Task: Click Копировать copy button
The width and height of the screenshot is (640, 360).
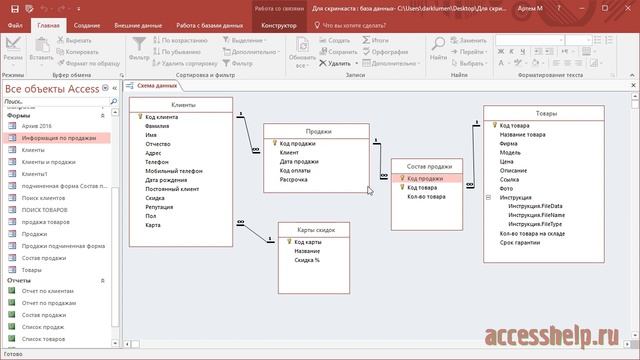Action: pyautogui.click(x=78, y=52)
